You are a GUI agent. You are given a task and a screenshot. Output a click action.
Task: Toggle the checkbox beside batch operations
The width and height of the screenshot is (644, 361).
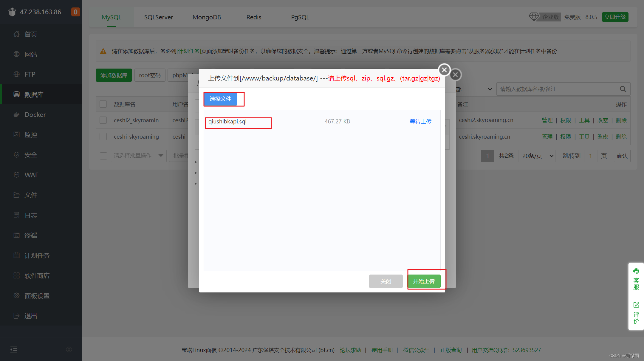coord(103,156)
